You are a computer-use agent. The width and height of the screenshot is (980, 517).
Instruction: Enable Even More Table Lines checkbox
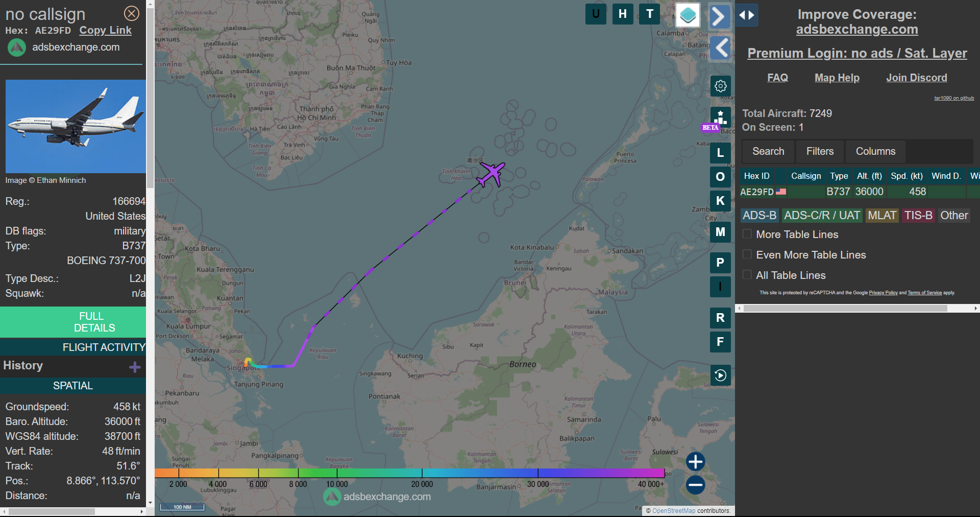click(x=747, y=254)
